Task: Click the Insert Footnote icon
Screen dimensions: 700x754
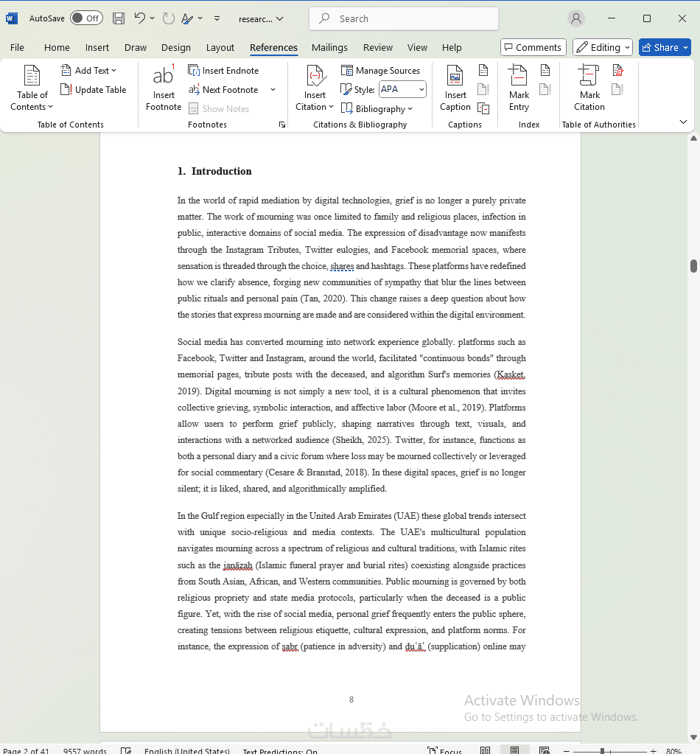Action: pyautogui.click(x=164, y=75)
